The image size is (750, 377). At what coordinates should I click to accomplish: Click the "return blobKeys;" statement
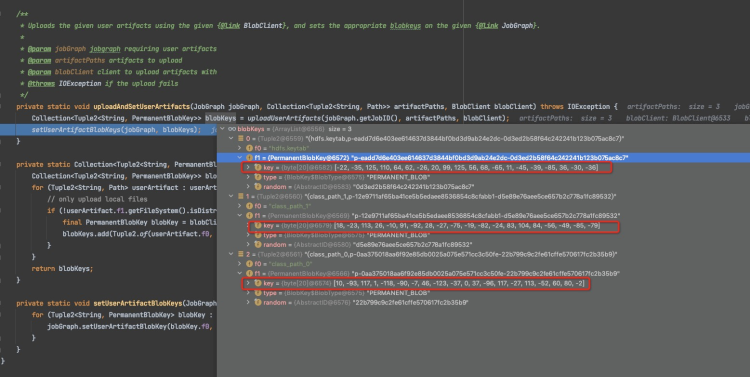[62, 269]
